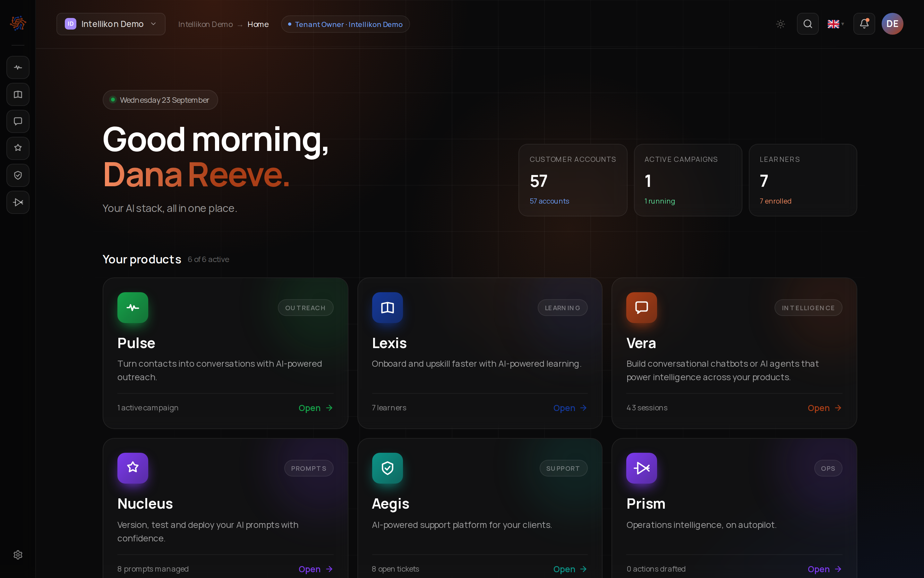Click the 1 running text

click(659, 201)
